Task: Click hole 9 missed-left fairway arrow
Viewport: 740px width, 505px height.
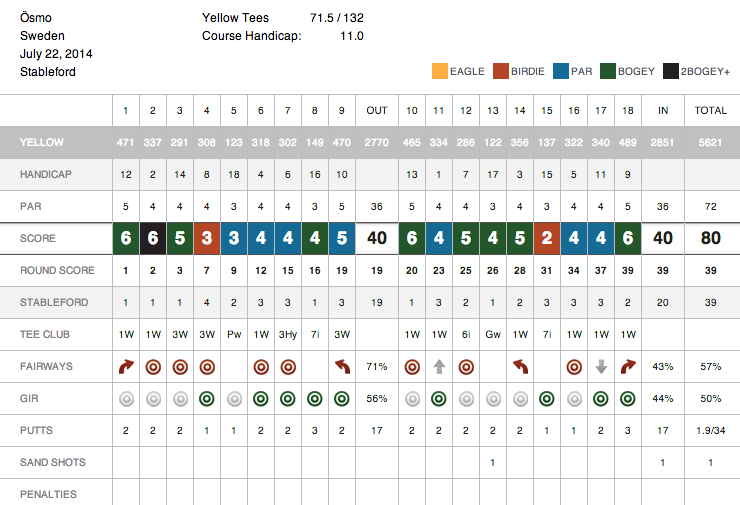Action: coord(342,367)
